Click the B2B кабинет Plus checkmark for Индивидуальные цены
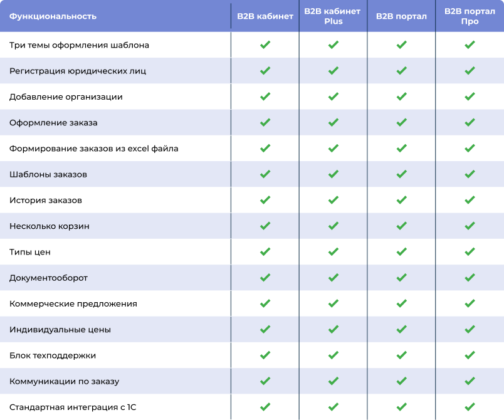 pos(333,329)
